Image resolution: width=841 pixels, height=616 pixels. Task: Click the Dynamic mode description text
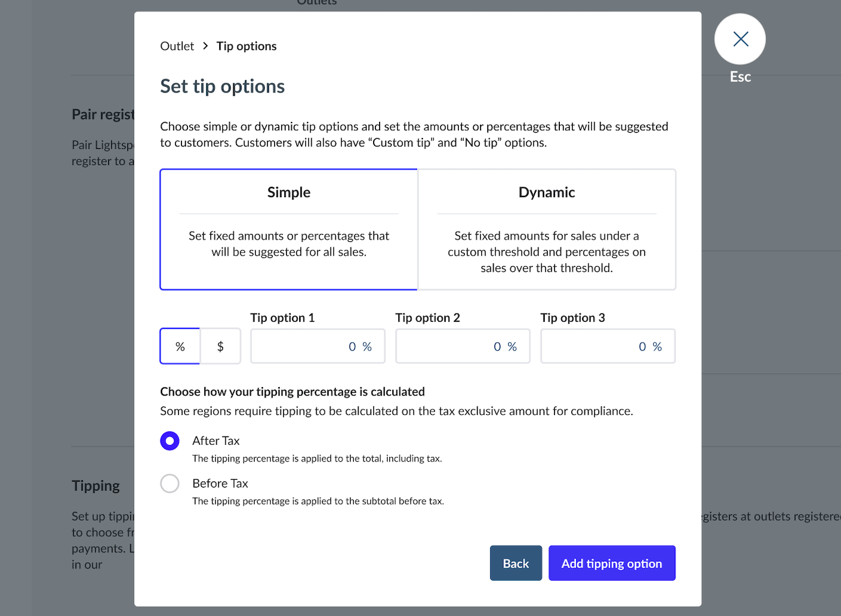[547, 252]
